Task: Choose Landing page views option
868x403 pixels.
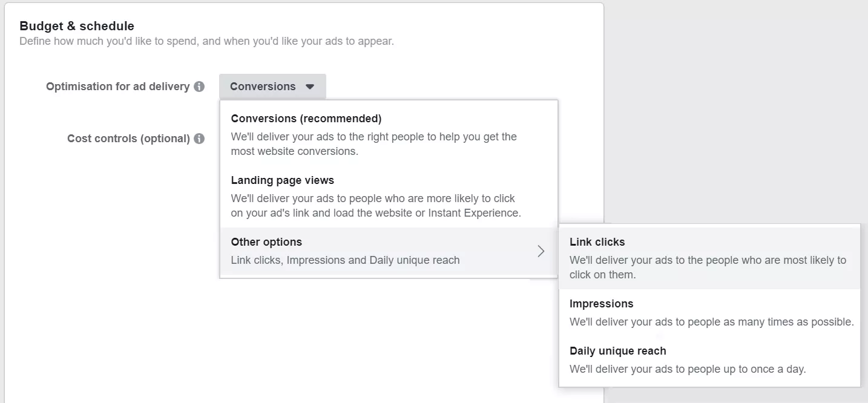Action: click(x=283, y=180)
